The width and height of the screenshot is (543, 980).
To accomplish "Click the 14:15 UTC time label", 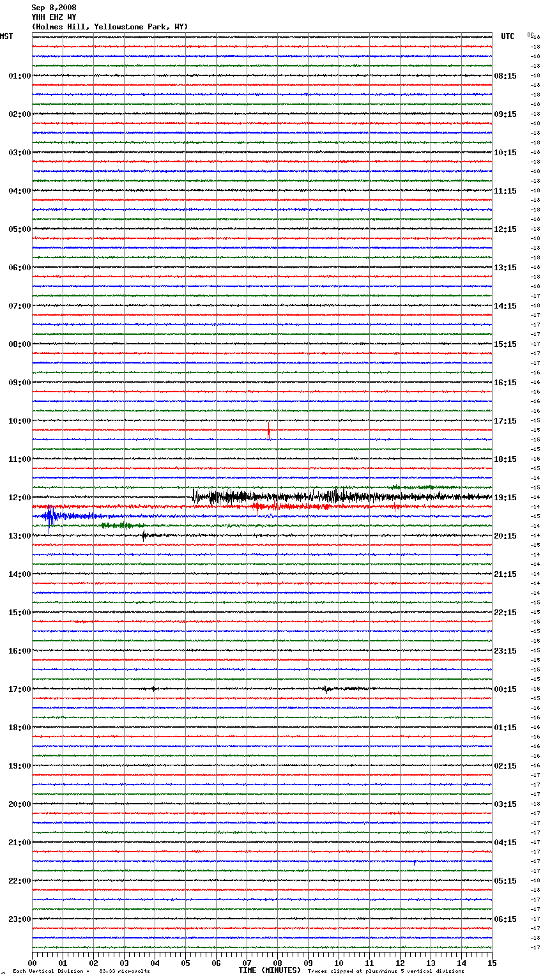I will 505,306.
